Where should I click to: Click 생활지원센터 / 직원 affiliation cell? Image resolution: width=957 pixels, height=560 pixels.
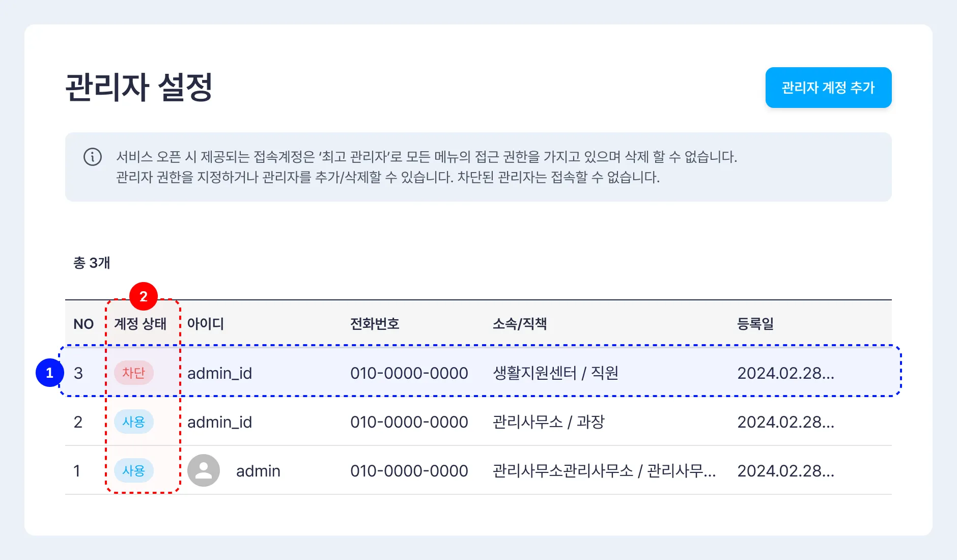click(x=555, y=373)
